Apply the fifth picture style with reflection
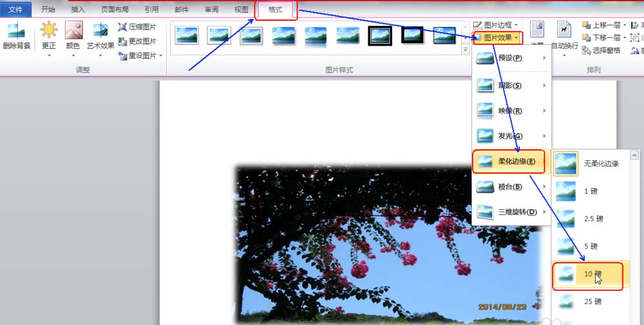This screenshot has height=325, width=644. coord(316,35)
